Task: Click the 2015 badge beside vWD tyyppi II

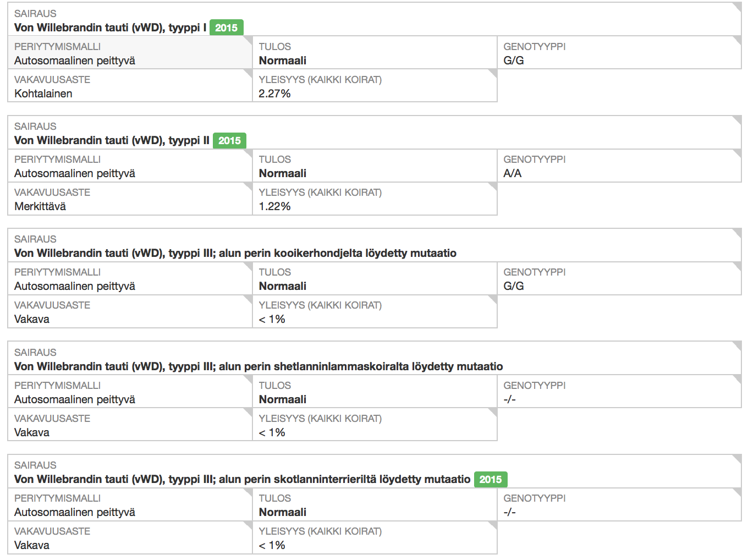Action: (x=229, y=141)
